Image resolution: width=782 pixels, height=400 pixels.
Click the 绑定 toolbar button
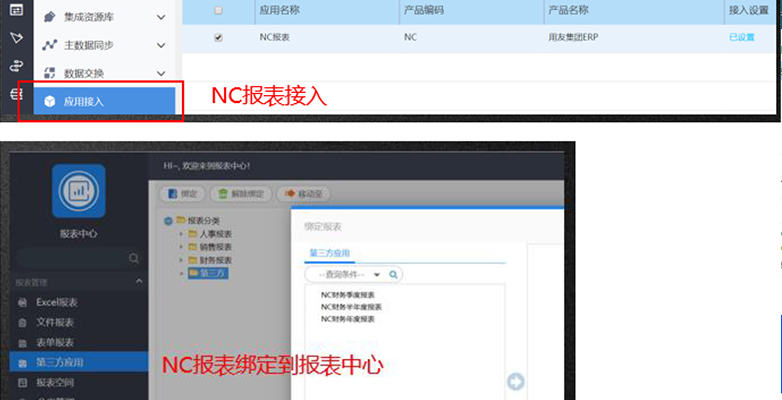[183, 194]
